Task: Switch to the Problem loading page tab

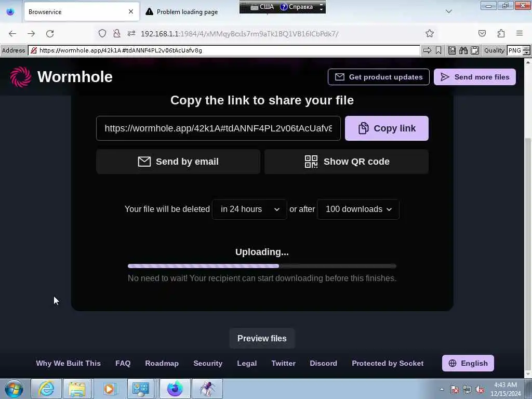Action: pyautogui.click(x=187, y=12)
